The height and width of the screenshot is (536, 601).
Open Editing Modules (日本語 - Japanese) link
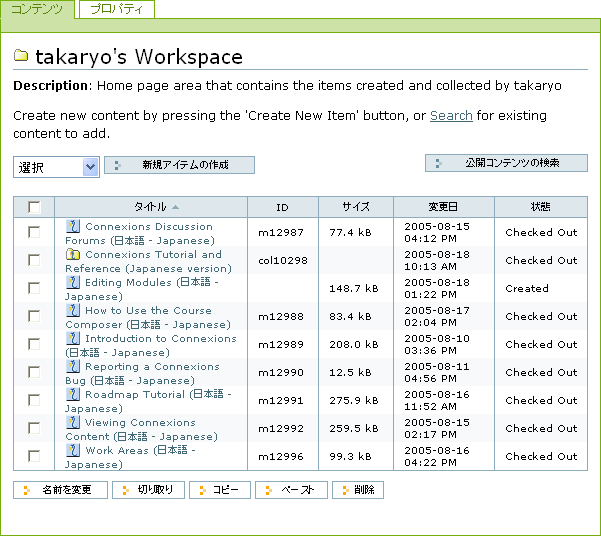pos(142,289)
